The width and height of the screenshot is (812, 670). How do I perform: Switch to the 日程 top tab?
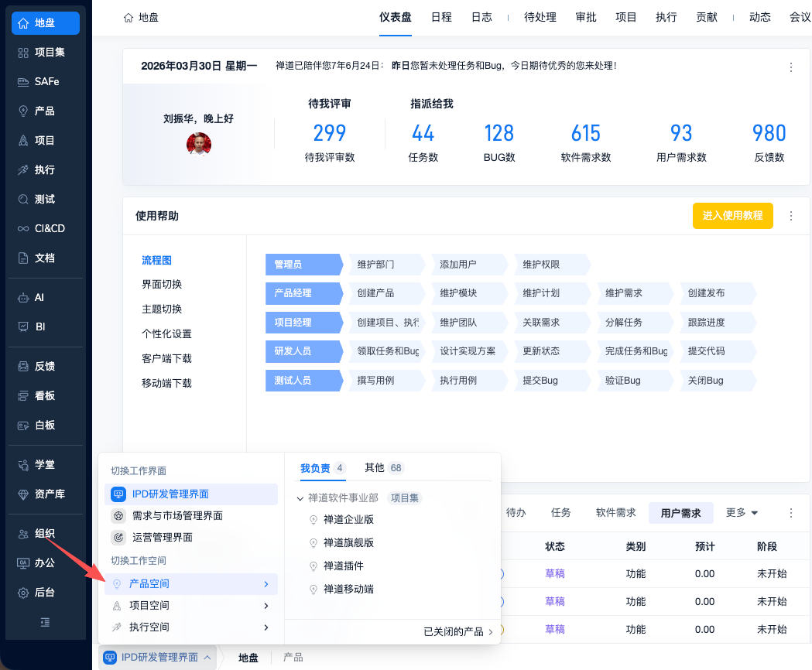(441, 18)
